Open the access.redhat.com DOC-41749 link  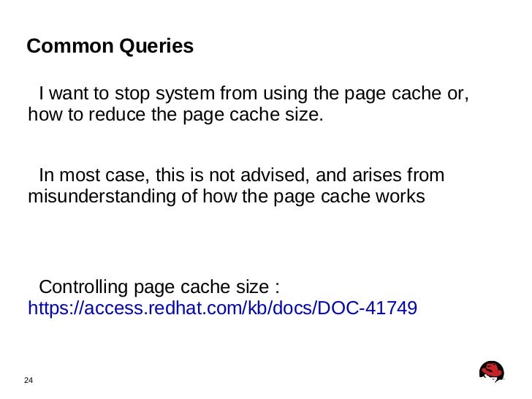[223, 308]
